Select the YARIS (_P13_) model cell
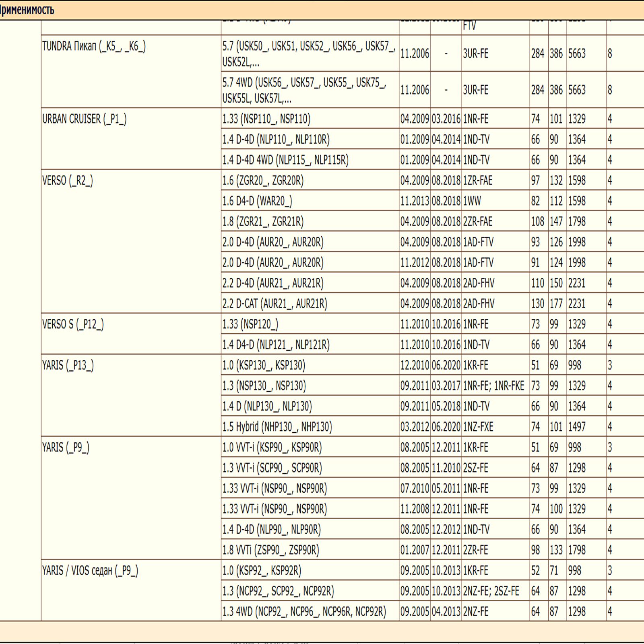Viewport: 644px width, 644px height. [x=68, y=365]
